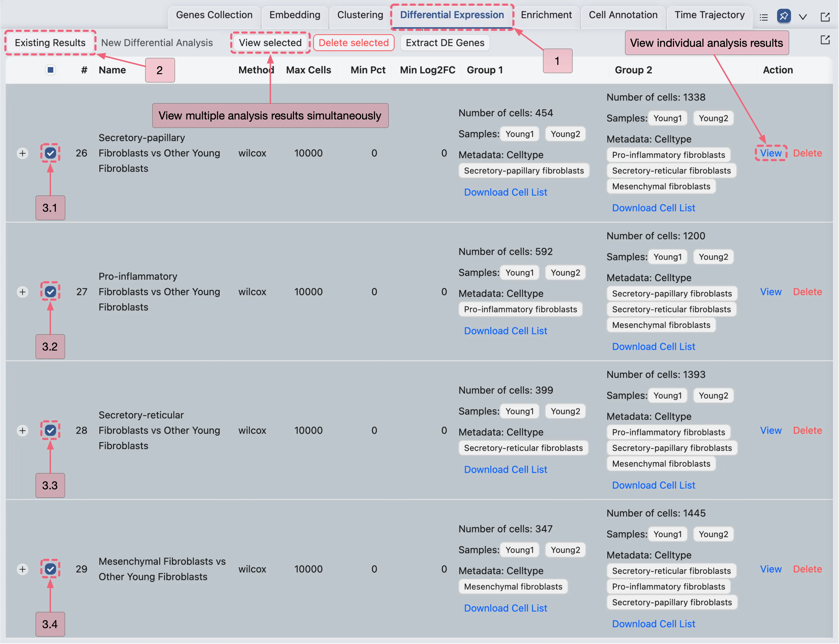View the Pro-inflammatory Fibroblasts analysis 27
This screenshot has width=839, height=644.
point(770,292)
